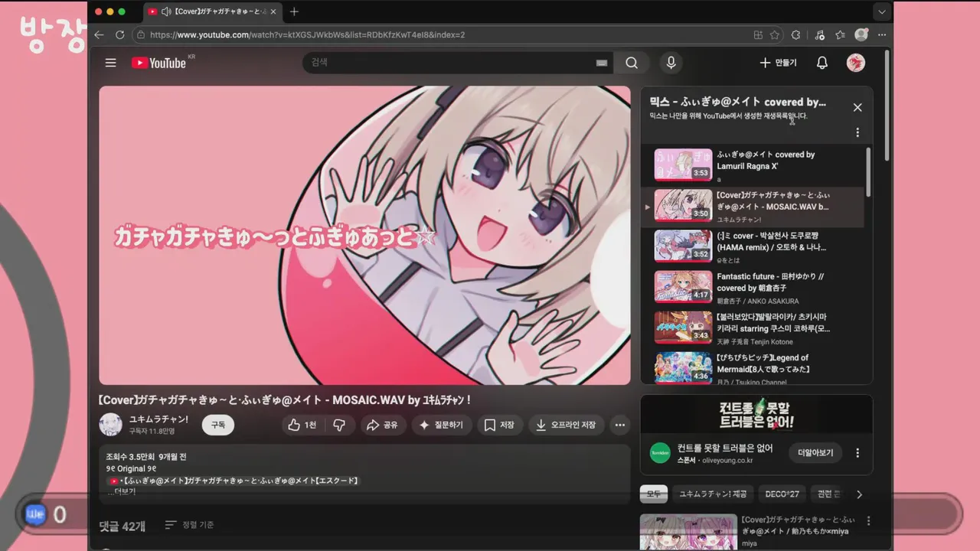Click the browser address bar URL

[307, 34]
